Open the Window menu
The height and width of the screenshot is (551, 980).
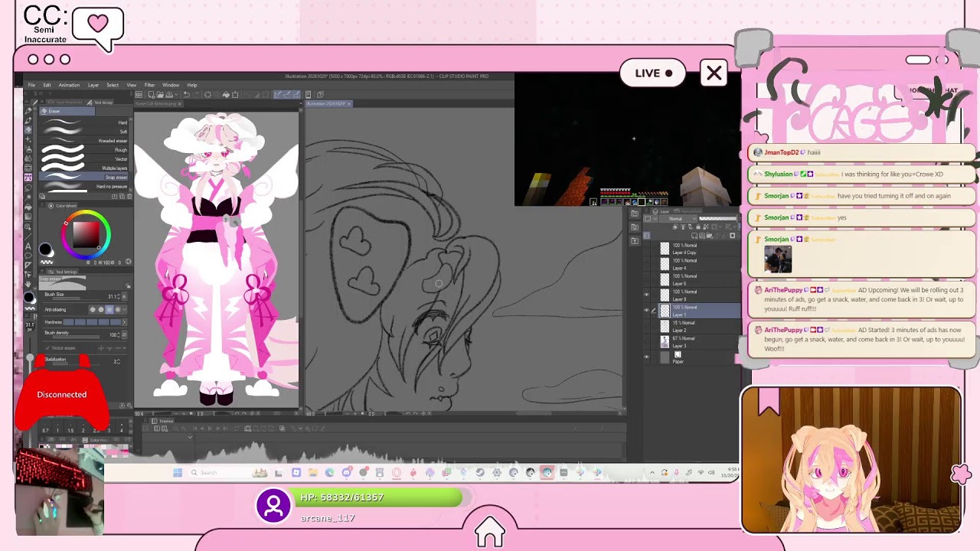(x=171, y=85)
